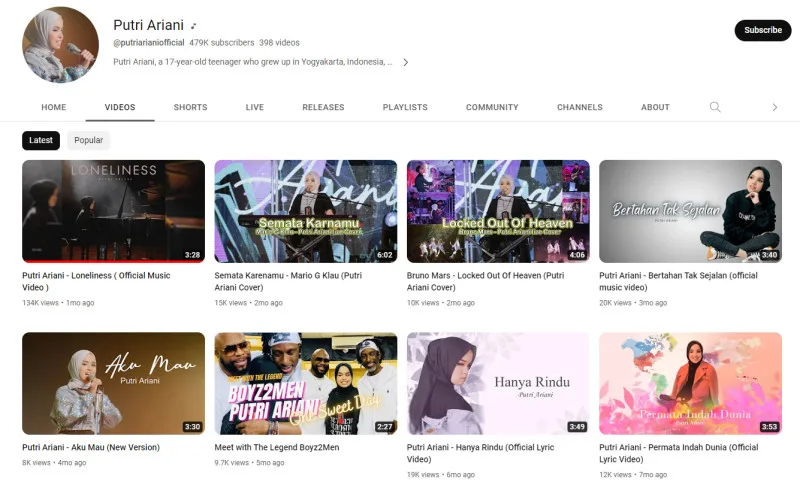Play the Locked Out Of Heaven thumbnail
800x494 pixels.
(498, 211)
